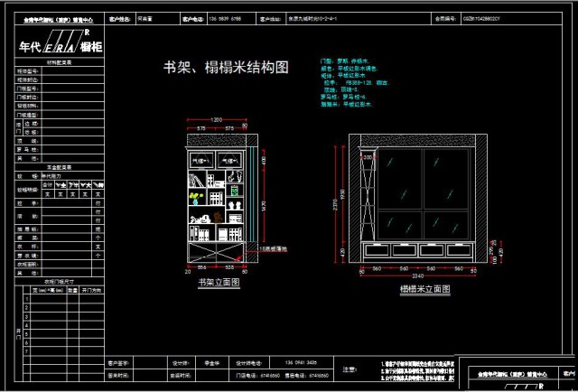This screenshot has width=578, height=392.
Task: Click the 五金配置表 table heading
Action: (x=60, y=167)
